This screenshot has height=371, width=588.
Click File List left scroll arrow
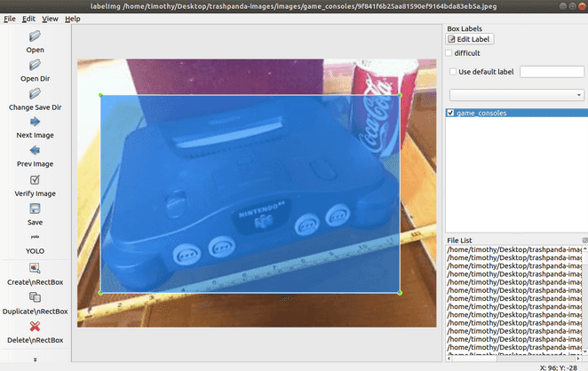(x=449, y=359)
